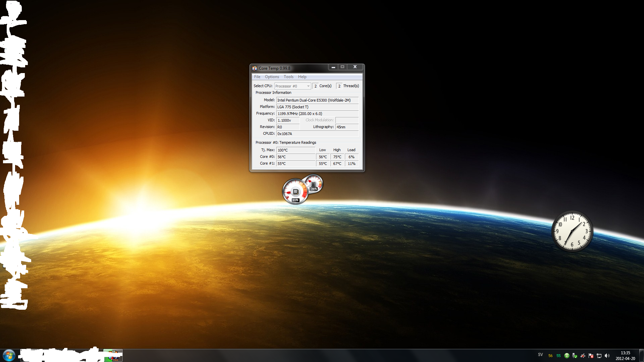The image size is (644, 362).
Task: Click Core #1 temperature 55 tray icon
Action: (x=558, y=356)
